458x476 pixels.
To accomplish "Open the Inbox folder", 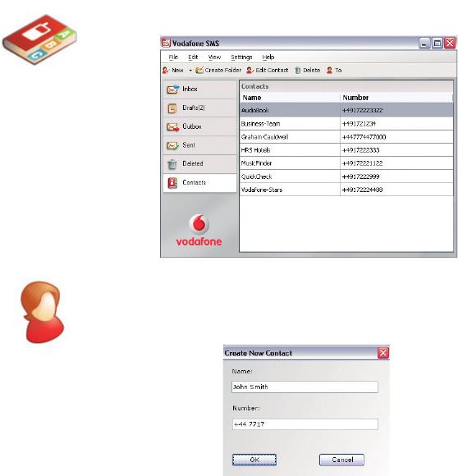I will [x=199, y=89].
